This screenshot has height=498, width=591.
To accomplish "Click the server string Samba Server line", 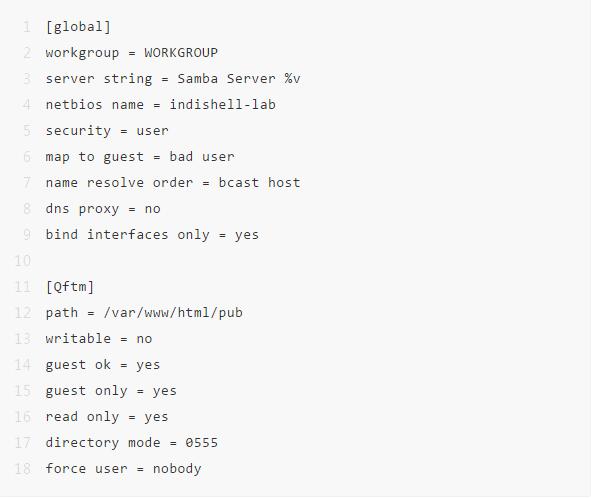I will (173, 79).
